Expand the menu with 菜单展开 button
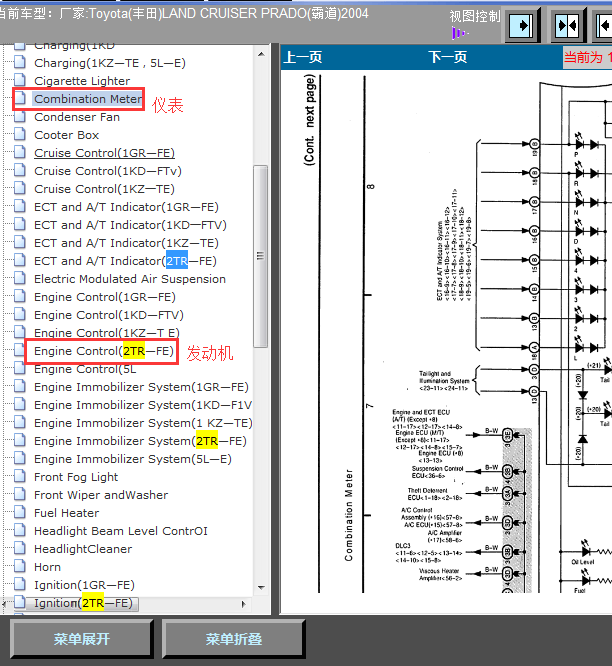 [82, 638]
